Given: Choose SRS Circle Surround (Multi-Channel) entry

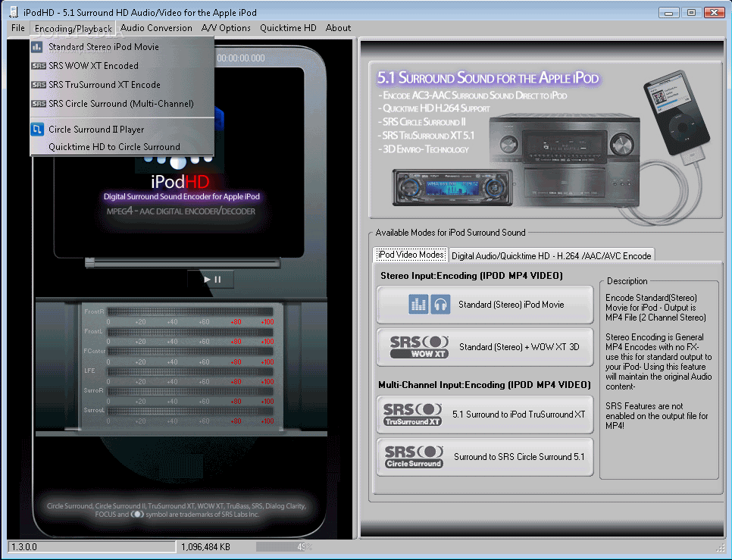Looking at the screenshot, I should pyautogui.click(x=122, y=104).
